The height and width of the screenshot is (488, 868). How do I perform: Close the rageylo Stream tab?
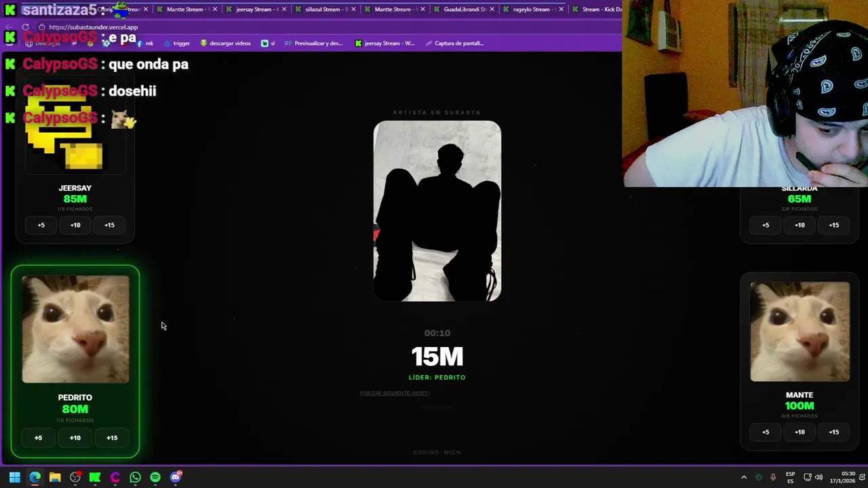[x=561, y=9]
